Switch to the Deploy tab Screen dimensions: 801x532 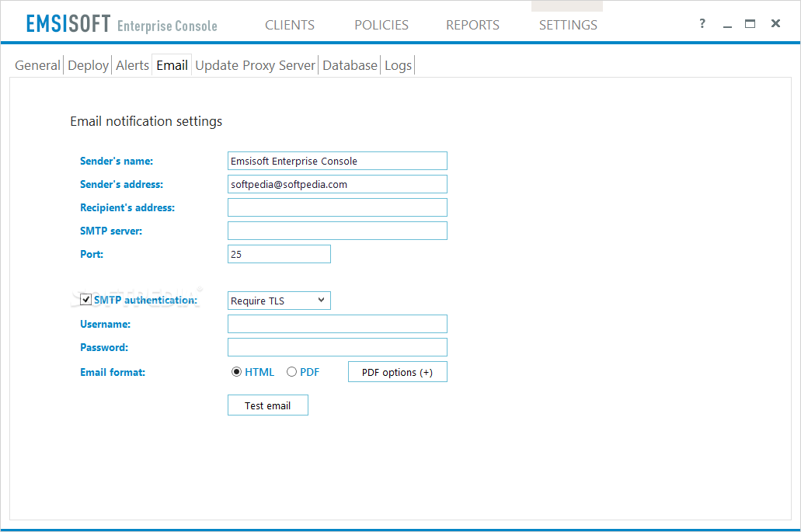88,65
